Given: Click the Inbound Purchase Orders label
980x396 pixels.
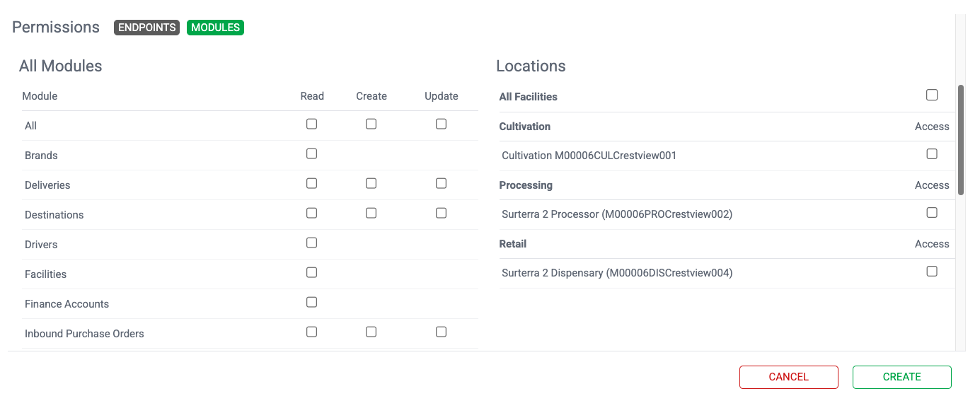Looking at the screenshot, I should coord(84,334).
